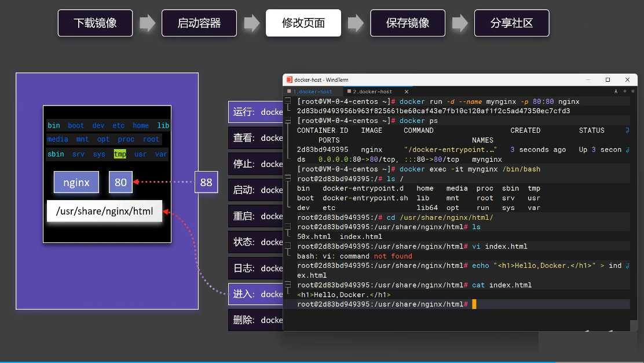644x363 pixels.
Task: Collapse the fold marker beside 'cat index.html'
Action: [x=287, y=285]
